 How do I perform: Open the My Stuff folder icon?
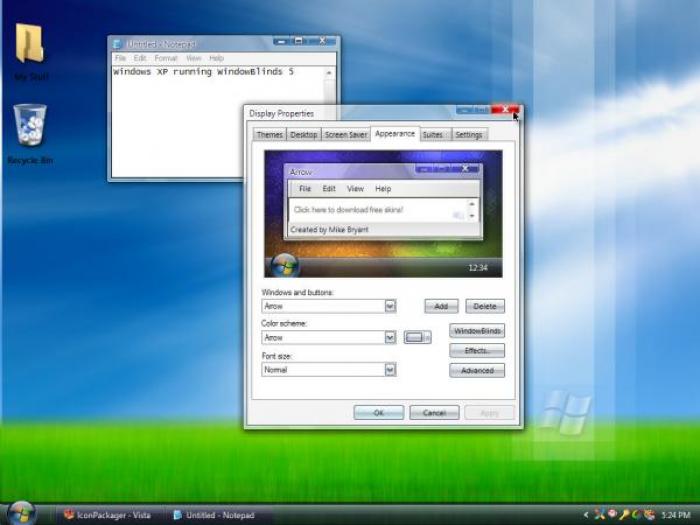click(x=29, y=46)
